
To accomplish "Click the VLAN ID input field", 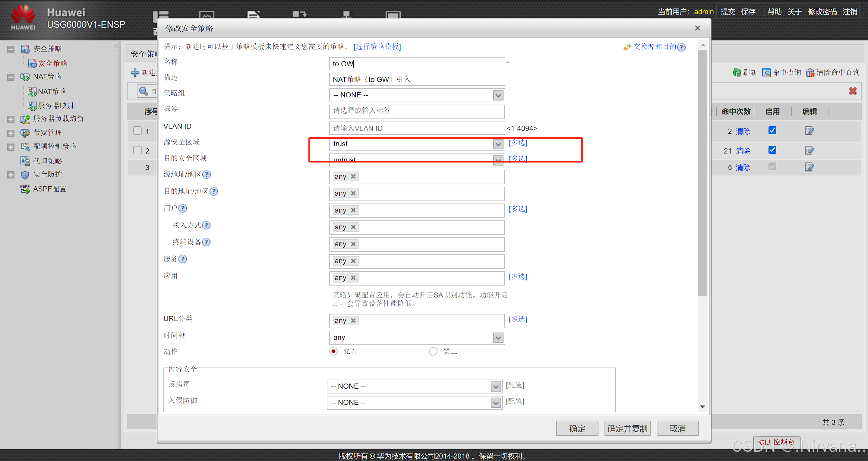I will (x=417, y=128).
